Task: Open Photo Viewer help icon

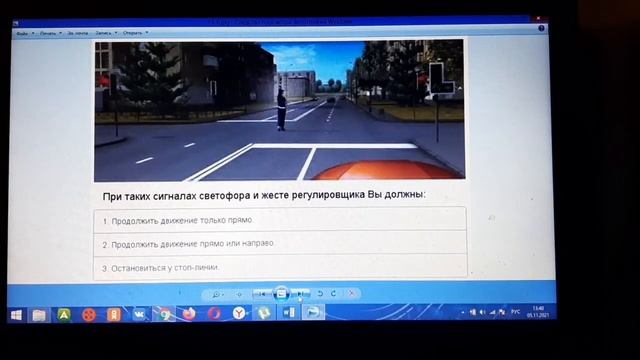Action: pyautogui.click(x=541, y=28)
